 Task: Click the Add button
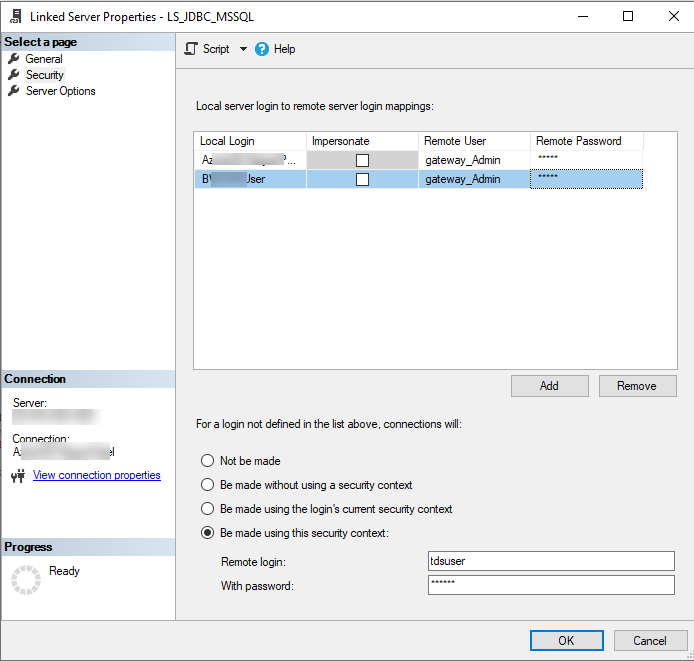coord(549,386)
